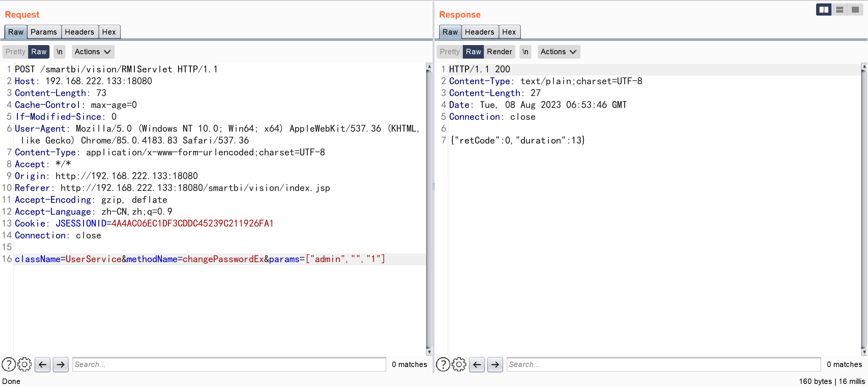Switch request view to Pretty mode
Screen dimensions: 868x387
[x=15, y=52]
